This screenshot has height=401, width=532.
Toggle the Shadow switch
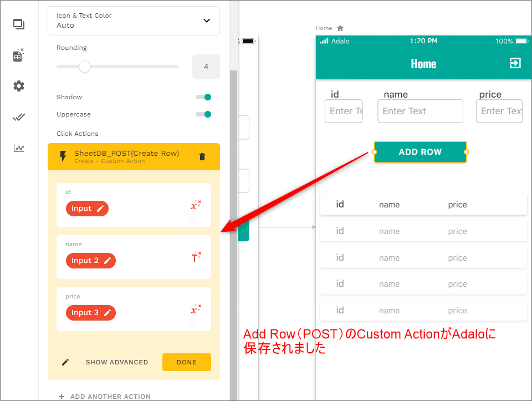pos(203,97)
